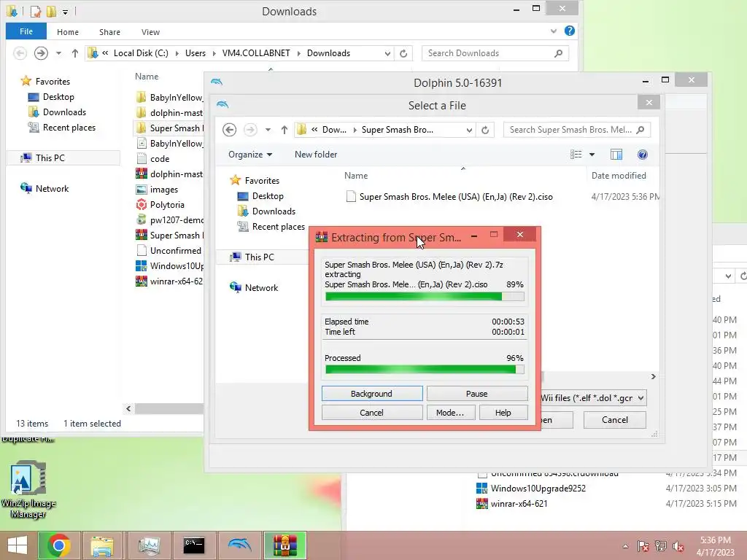The width and height of the screenshot is (747, 560).
Task: Open recent locations arrow in Downloads window
Action: pos(58,53)
